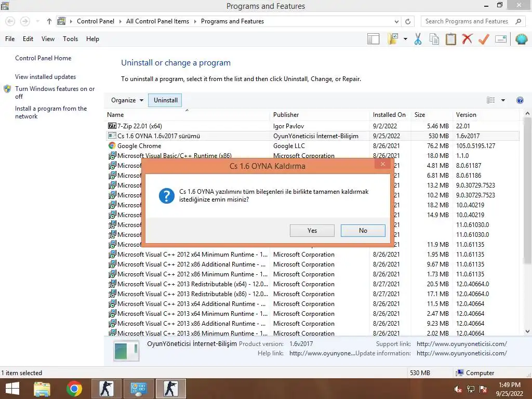Click the search magnifier icon
Image resolution: width=532 pixels, height=399 pixels.
tap(518, 21)
